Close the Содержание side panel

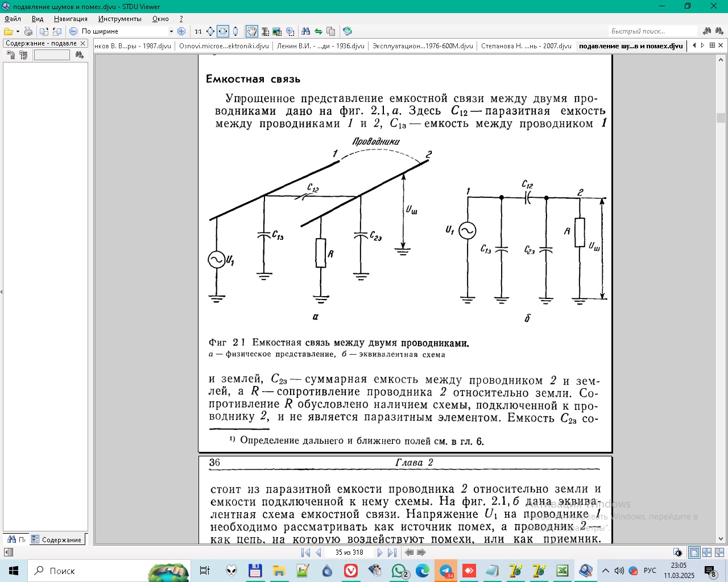click(82, 43)
